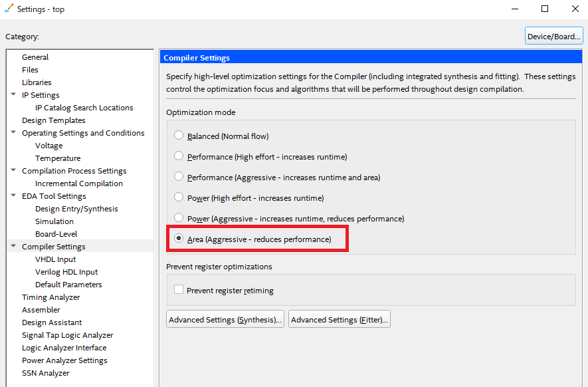588x387 pixels.
Task: Choose Power (Aggressive) optimization mode
Action: point(178,218)
